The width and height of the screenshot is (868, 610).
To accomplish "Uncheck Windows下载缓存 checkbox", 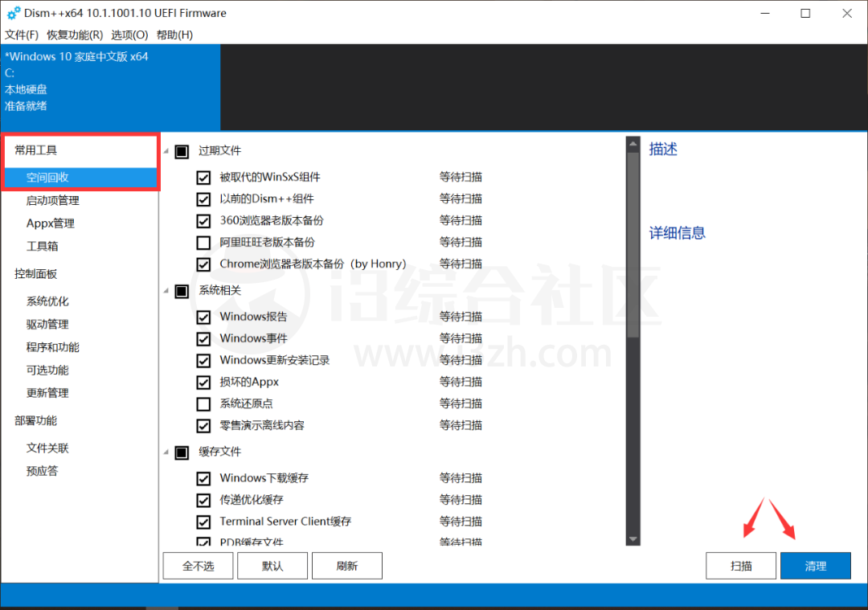I will pos(203,478).
